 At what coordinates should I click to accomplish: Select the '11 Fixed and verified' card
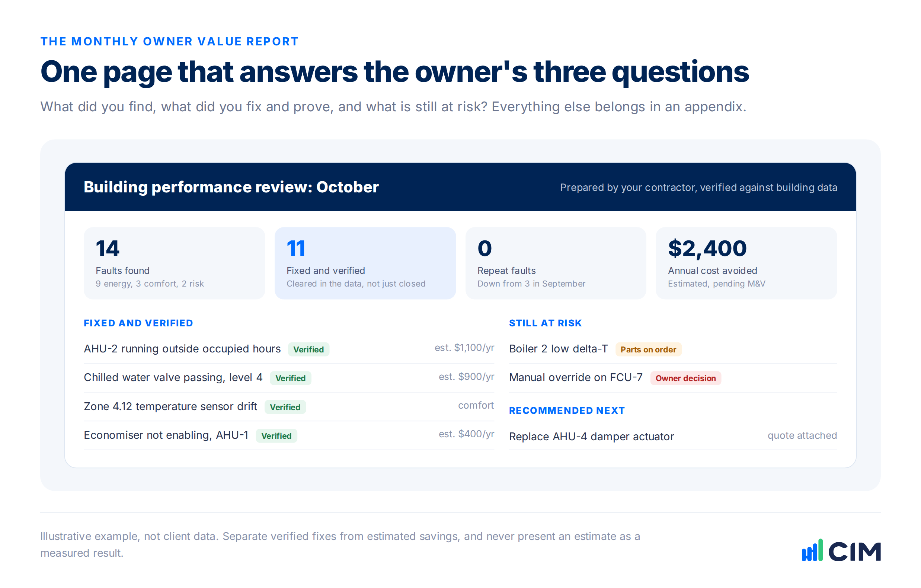(365, 263)
